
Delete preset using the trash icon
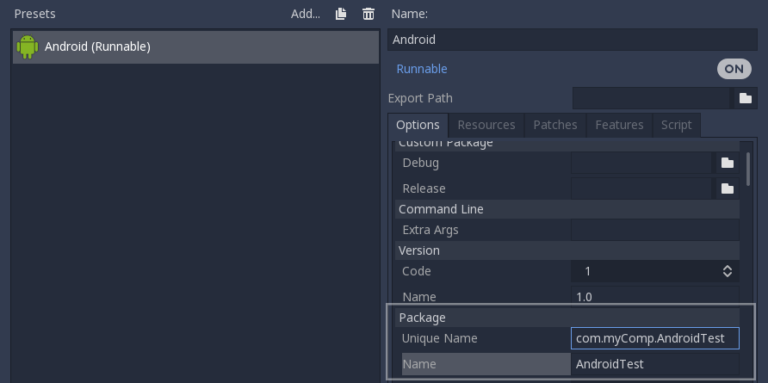tap(368, 14)
